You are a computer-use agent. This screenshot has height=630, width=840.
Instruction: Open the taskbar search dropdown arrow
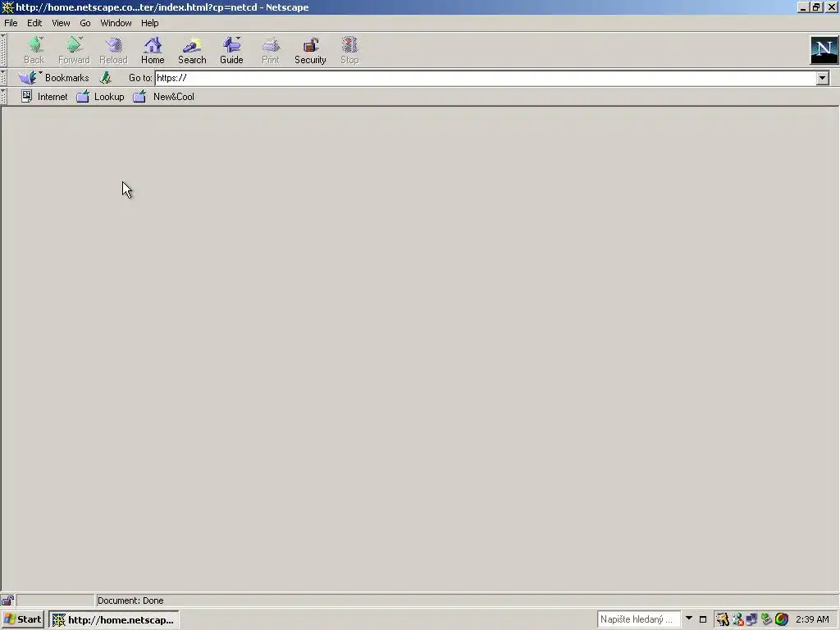coord(689,619)
